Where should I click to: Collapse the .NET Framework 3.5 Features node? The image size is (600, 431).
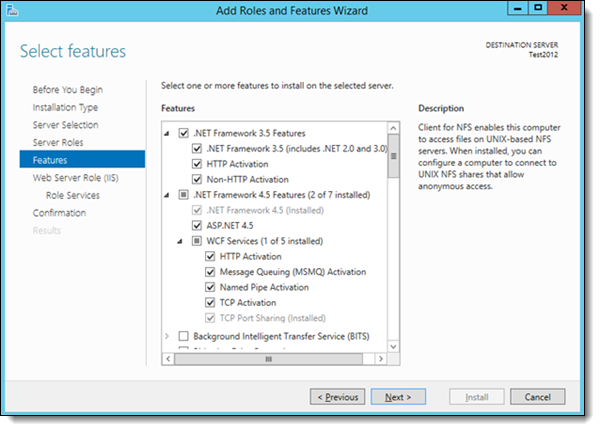167,133
